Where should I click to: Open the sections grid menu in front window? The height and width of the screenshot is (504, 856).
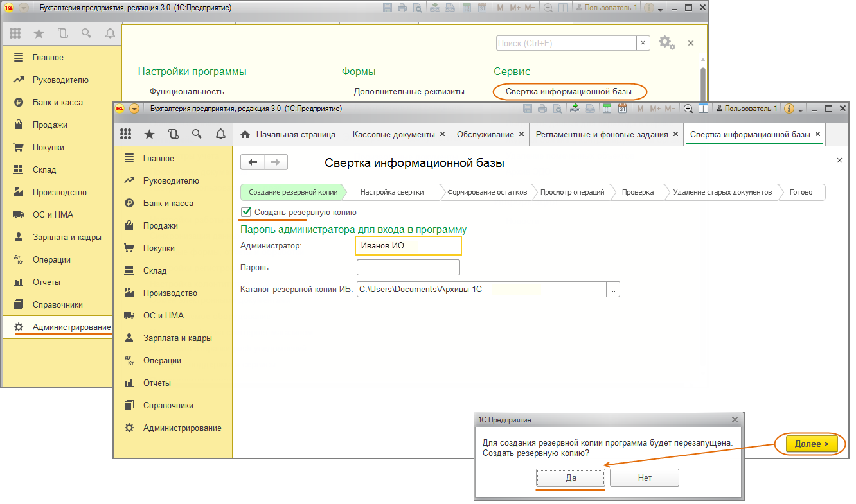tap(126, 134)
